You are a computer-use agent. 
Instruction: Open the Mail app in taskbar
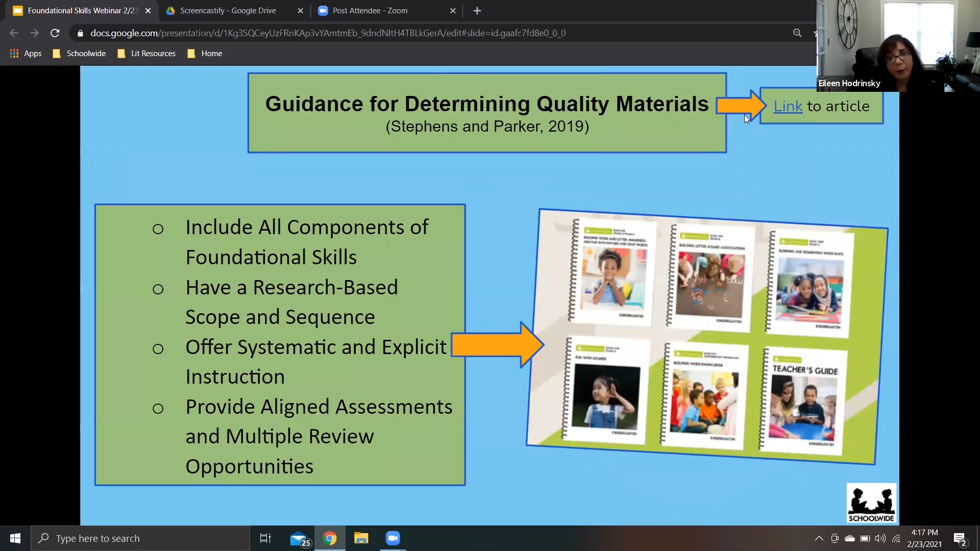pyautogui.click(x=300, y=539)
